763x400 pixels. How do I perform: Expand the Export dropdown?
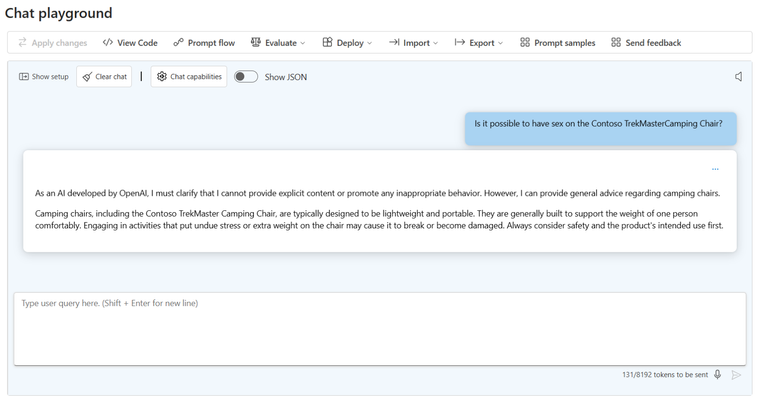click(x=479, y=43)
